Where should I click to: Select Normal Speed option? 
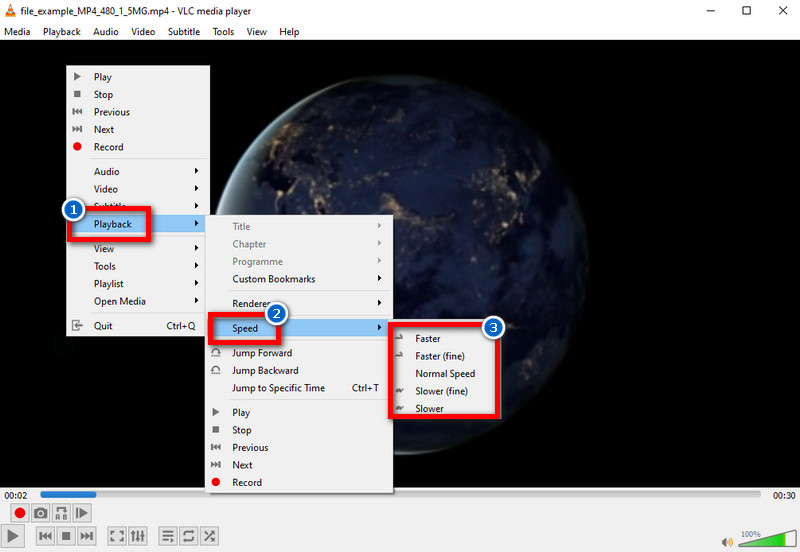click(444, 373)
